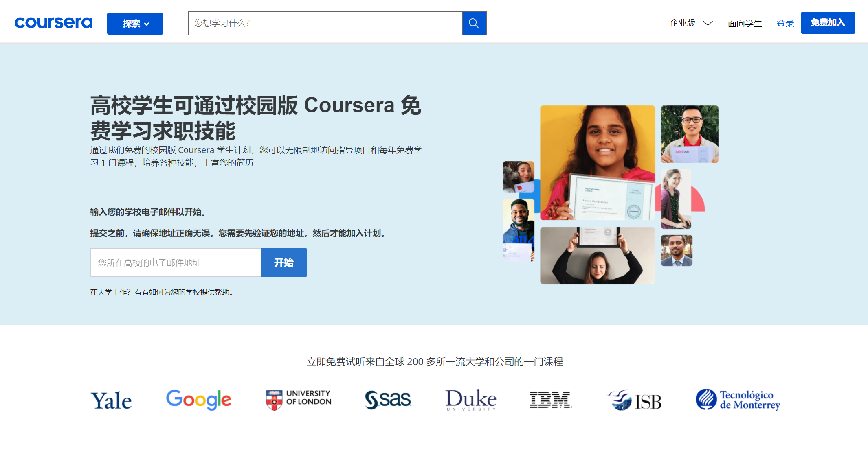Click the Tecnológico de Monterrey logo
The image size is (868, 453).
[x=738, y=399]
